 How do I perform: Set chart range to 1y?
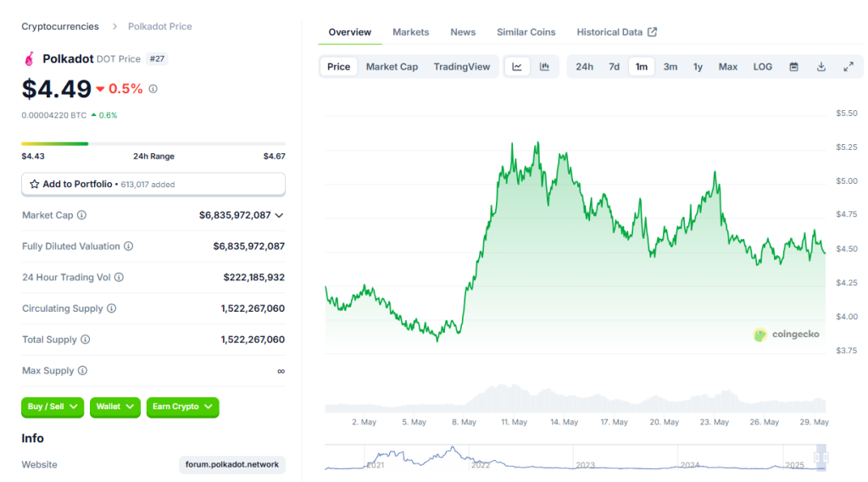tap(698, 66)
